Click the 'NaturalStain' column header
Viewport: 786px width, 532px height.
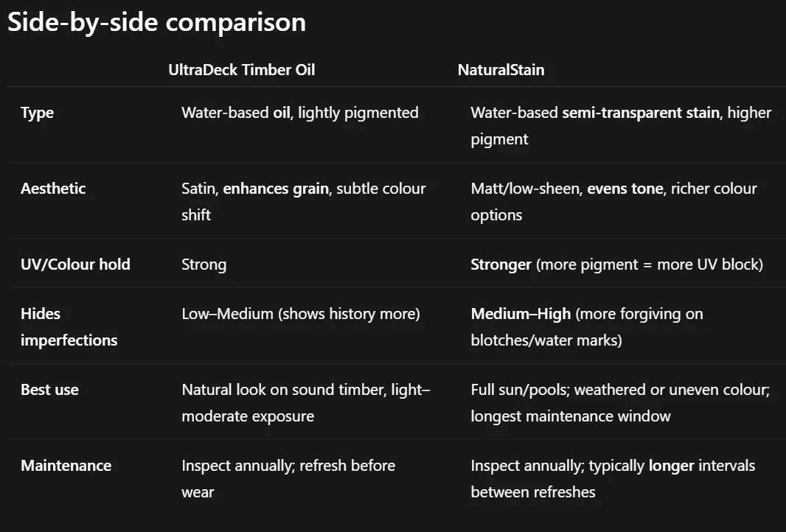(x=501, y=70)
